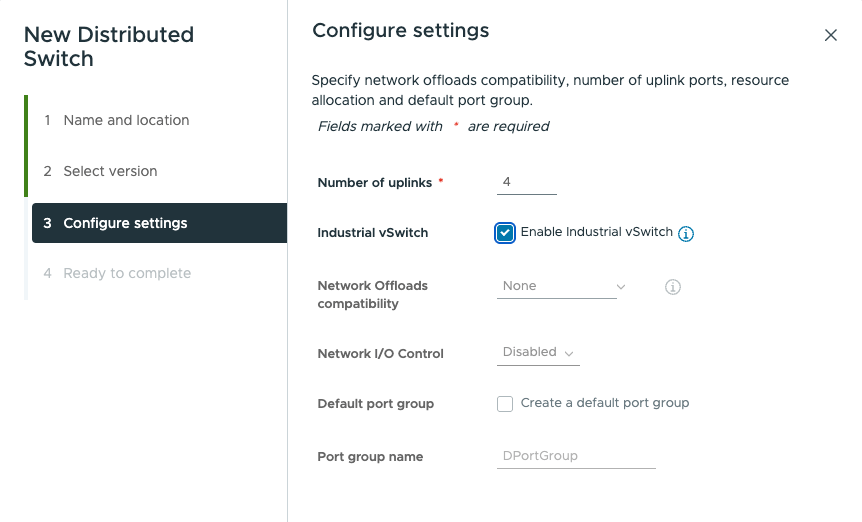Click the Network I/O Control label
The image size is (862, 522).
[380, 354]
